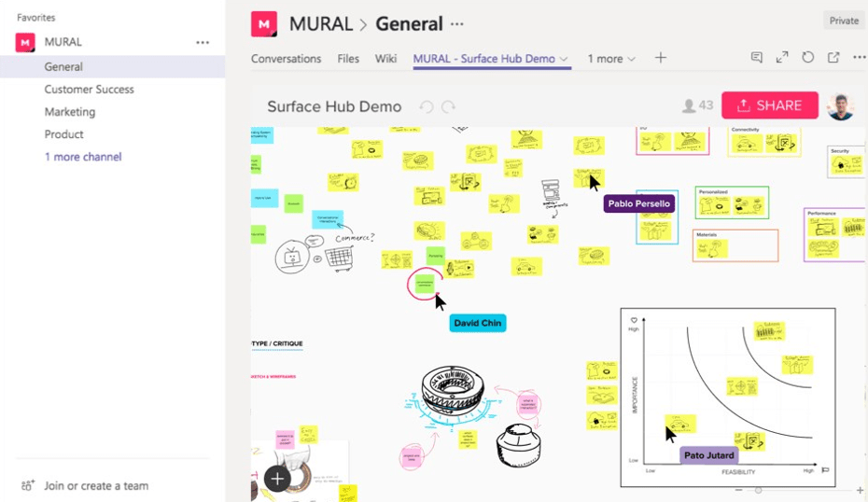
Task: Open the tab conversation chat icon
Action: (756, 57)
